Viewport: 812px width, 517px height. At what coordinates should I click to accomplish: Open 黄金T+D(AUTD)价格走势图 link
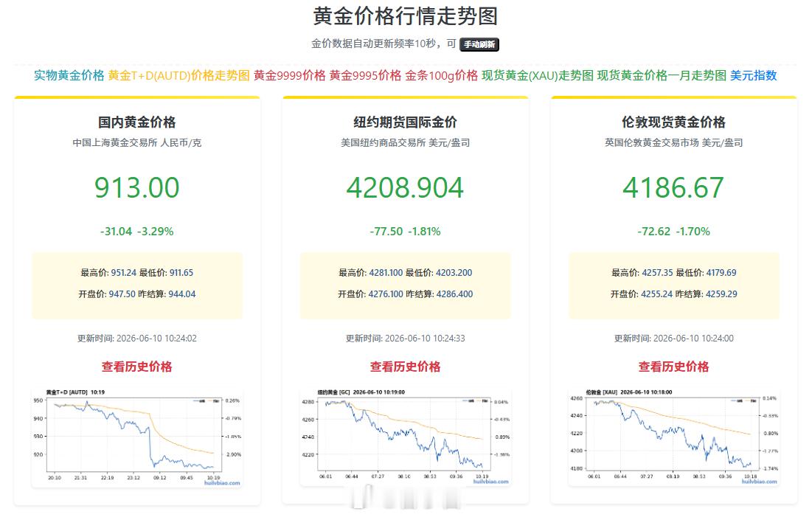tap(178, 76)
